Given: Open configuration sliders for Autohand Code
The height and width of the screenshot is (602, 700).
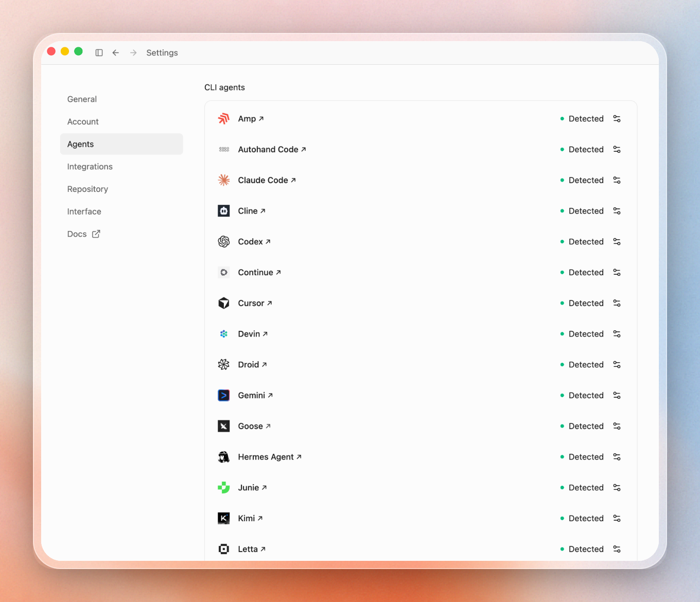Looking at the screenshot, I should point(617,150).
